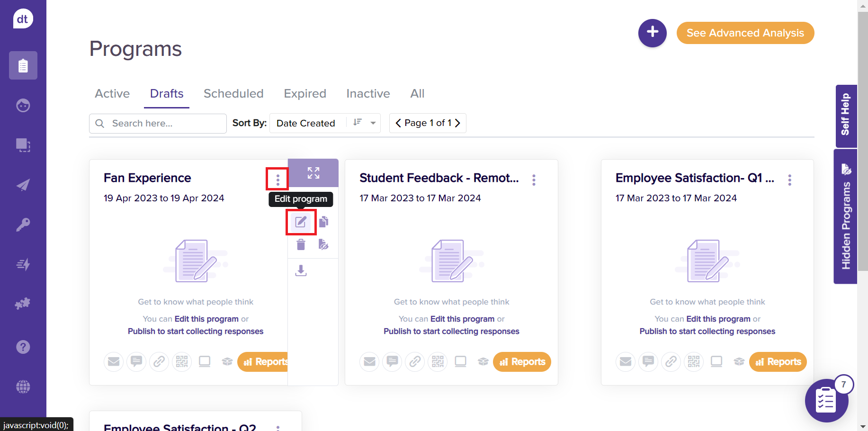Click the See Advanced Analysis button
Screen dimensions: 868x431
pos(745,33)
